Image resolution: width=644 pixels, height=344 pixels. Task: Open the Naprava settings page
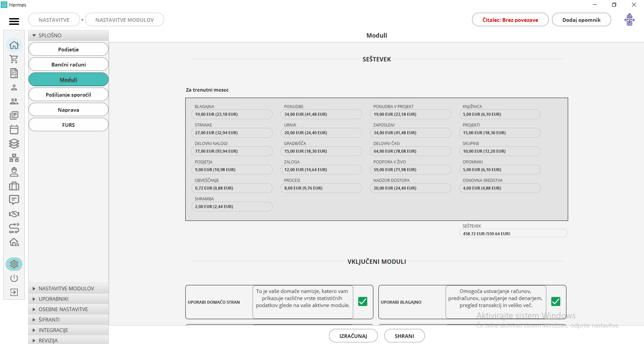68,110
